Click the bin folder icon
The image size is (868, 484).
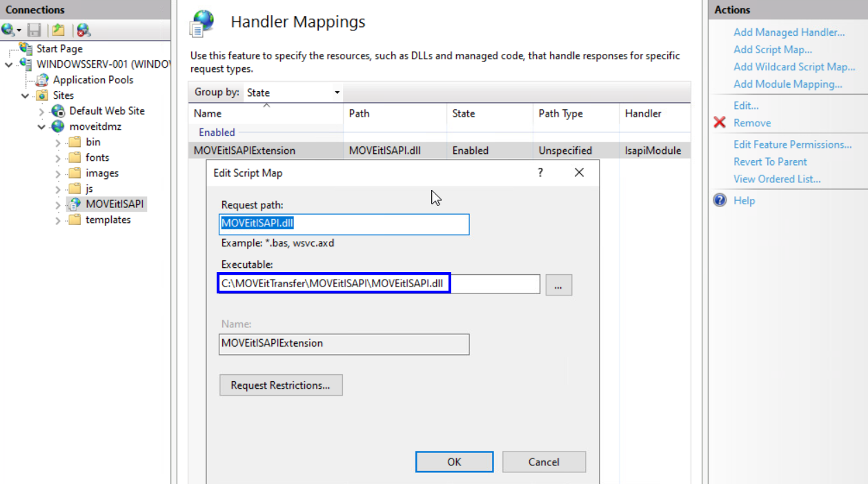click(x=75, y=142)
